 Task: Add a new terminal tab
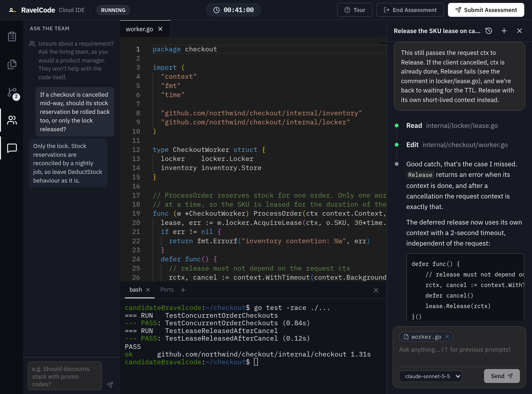[183, 290]
